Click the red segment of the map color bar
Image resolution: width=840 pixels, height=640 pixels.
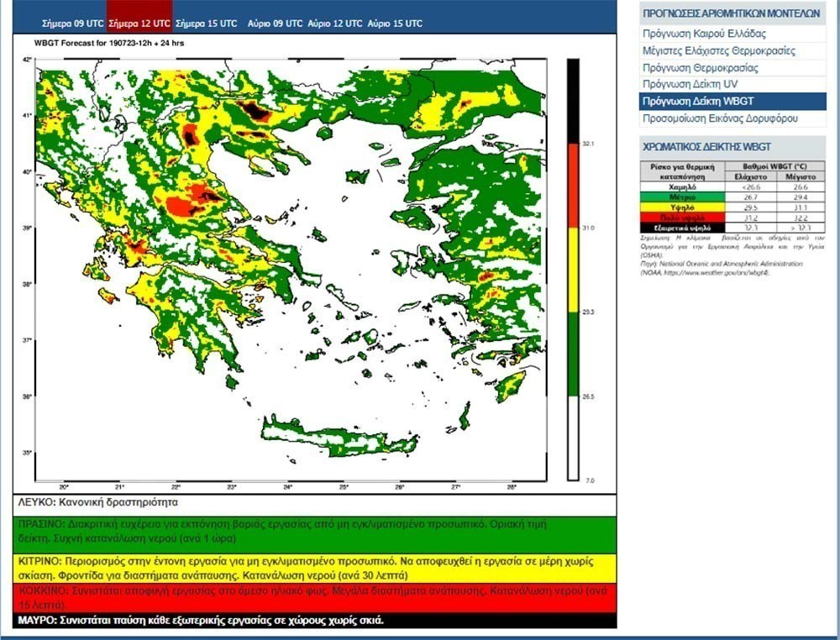(x=573, y=186)
